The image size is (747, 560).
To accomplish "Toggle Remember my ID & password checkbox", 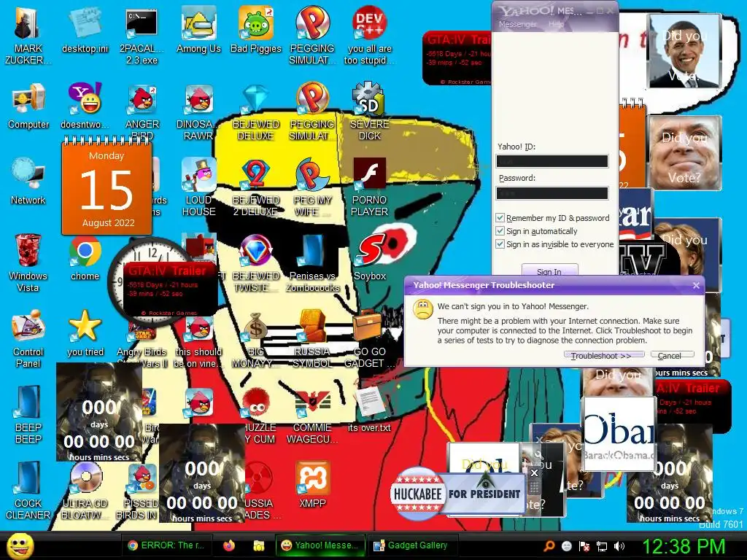I will pyautogui.click(x=500, y=217).
